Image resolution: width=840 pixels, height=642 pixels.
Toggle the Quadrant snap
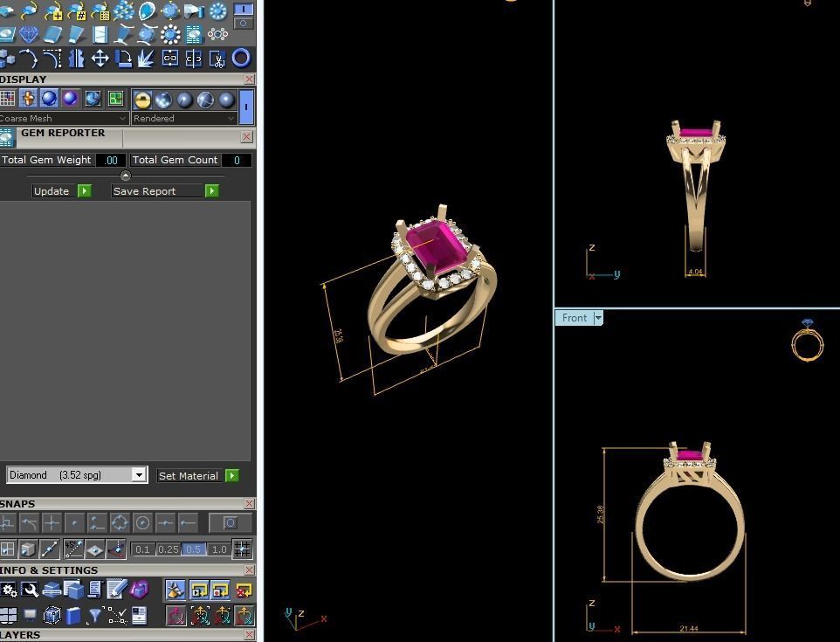click(120, 522)
